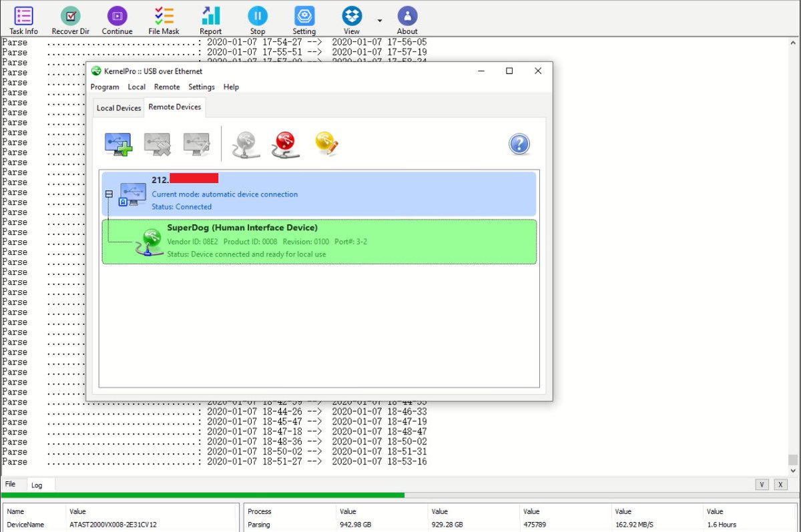Screen dimensions: 801x532
Task: Add a remote server in KernelPro
Action: pos(118,144)
